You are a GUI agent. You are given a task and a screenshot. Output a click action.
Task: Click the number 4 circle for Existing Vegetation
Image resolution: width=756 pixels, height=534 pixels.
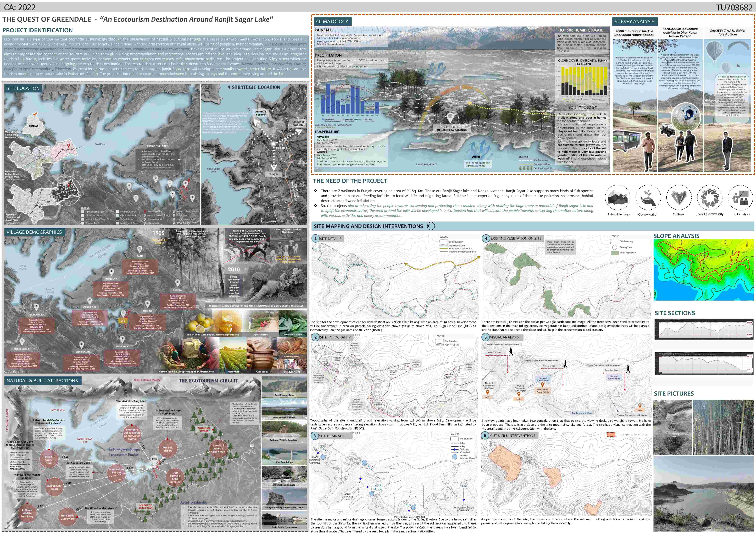pyautogui.click(x=486, y=239)
